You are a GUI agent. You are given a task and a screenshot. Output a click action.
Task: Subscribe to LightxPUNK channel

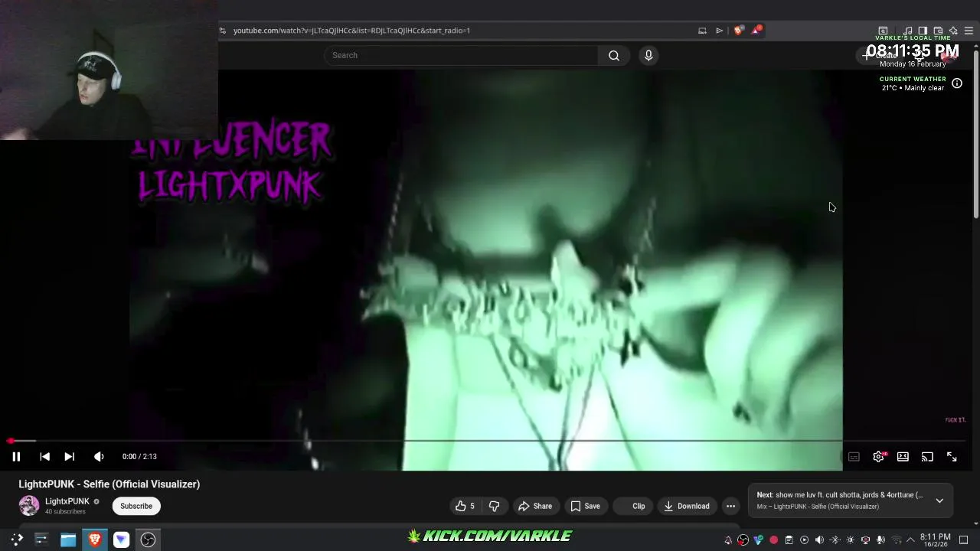(x=136, y=506)
